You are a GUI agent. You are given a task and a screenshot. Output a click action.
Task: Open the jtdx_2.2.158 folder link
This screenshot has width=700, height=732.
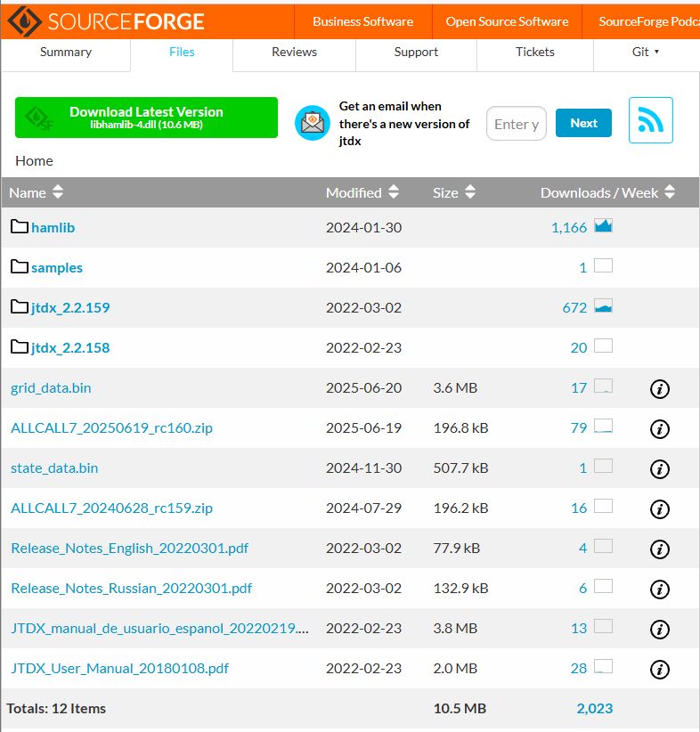tap(70, 348)
